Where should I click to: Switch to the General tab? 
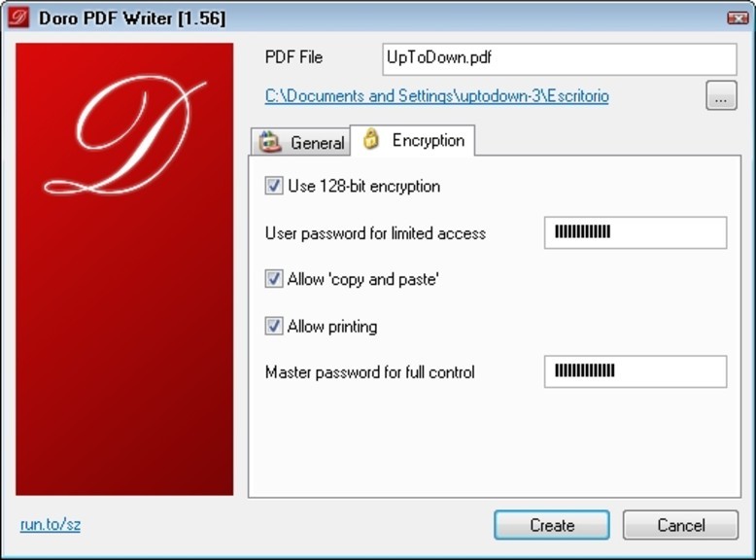click(x=301, y=142)
